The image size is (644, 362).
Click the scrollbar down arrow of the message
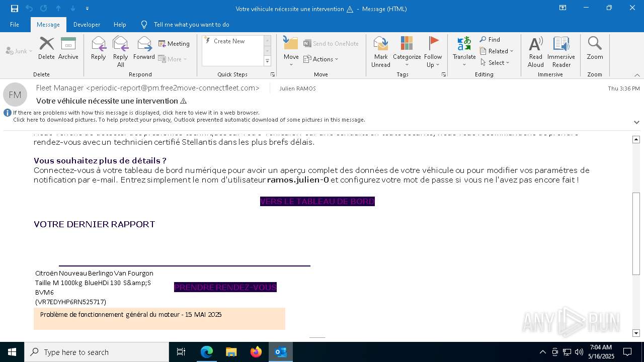point(636,333)
